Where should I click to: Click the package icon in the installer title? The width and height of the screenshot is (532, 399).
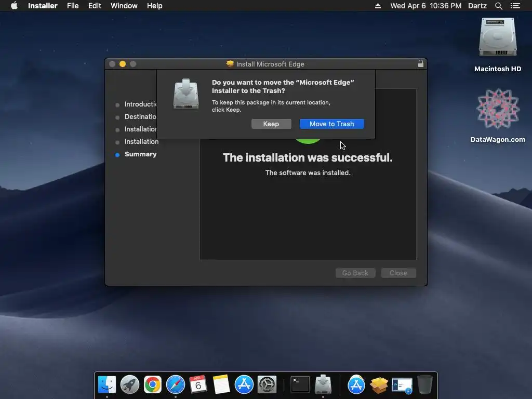pyautogui.click(x=230, y=64)
